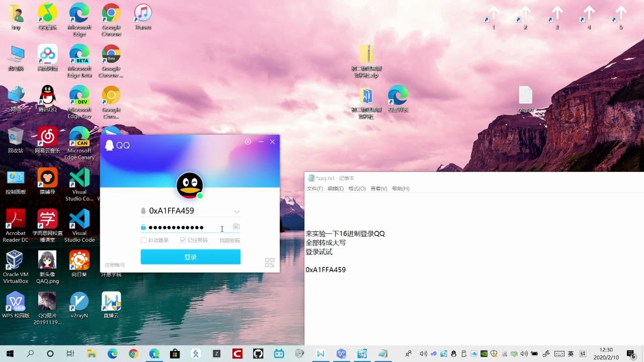The width and height of the screenshot is (644, 362).
Task: Click the QQ penguin avatar
Action: pyautogui.click(x=190, y=185)
